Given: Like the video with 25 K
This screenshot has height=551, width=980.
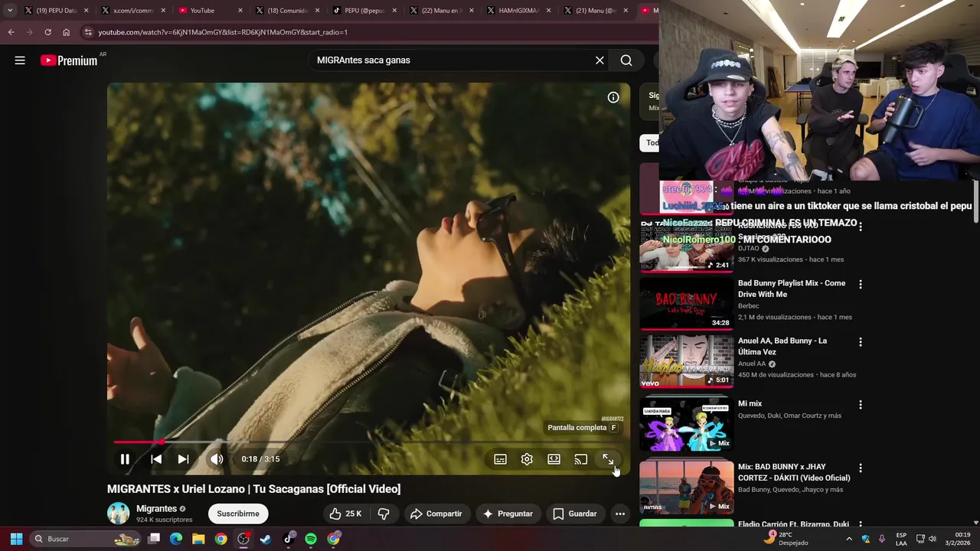Looking at the screenshot, I should coord(345,514).
